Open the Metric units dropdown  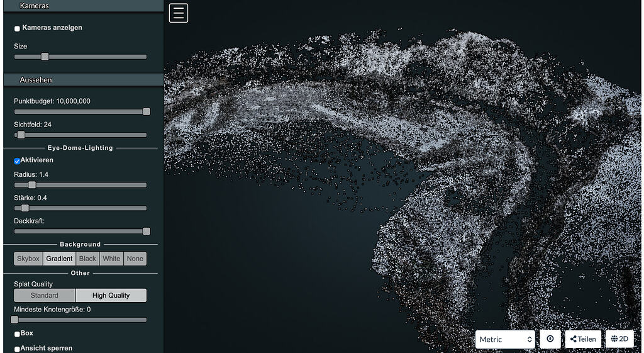coord(505,339)
